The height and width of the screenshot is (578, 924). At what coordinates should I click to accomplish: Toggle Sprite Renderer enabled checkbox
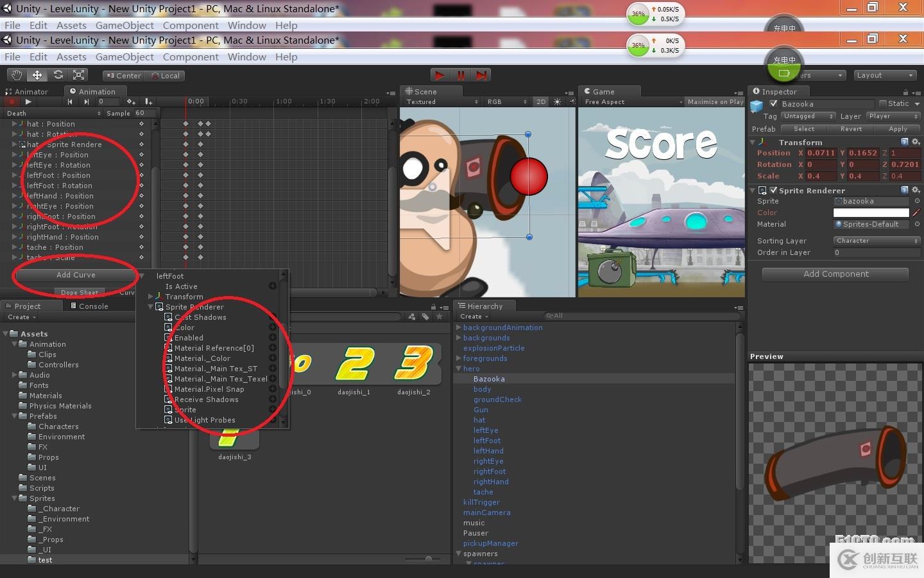[x=773, y=190]
